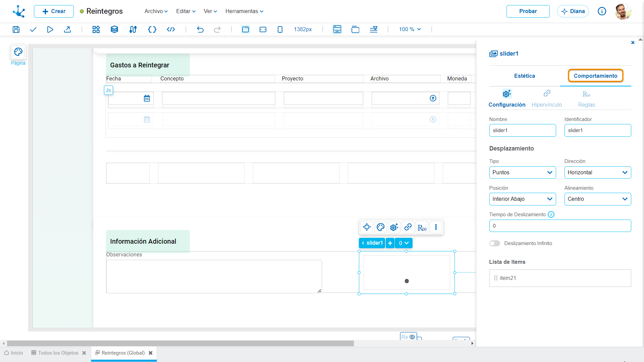
Task: Open the layers stack icon
Action: pyautogui.click(x=114, y=29)
